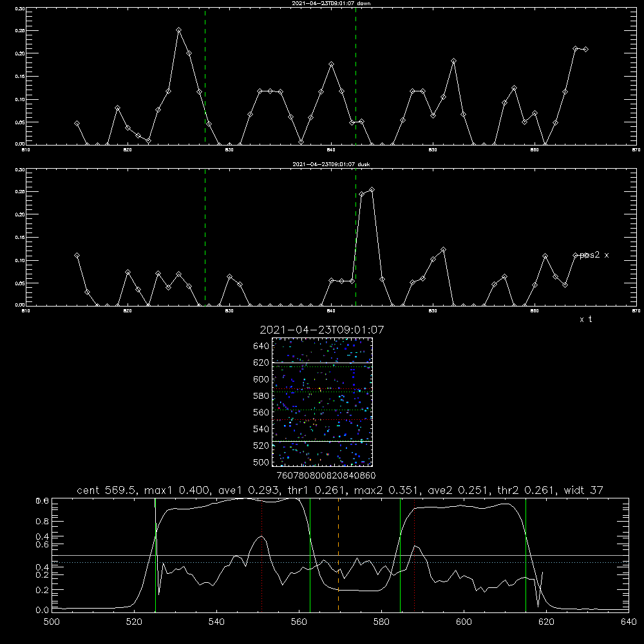Select the "widt 37" width text

pyautogui.click(x=583, y=490)
